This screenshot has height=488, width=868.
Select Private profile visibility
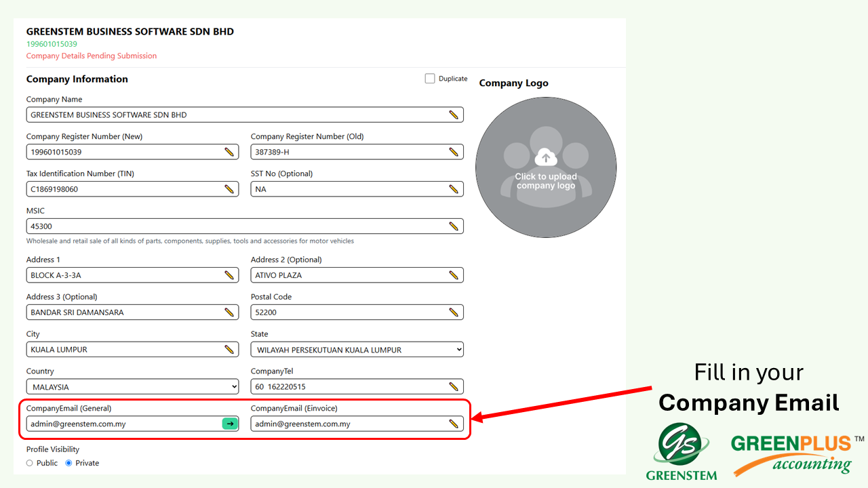pyautogui.click(x=68, y=463)
